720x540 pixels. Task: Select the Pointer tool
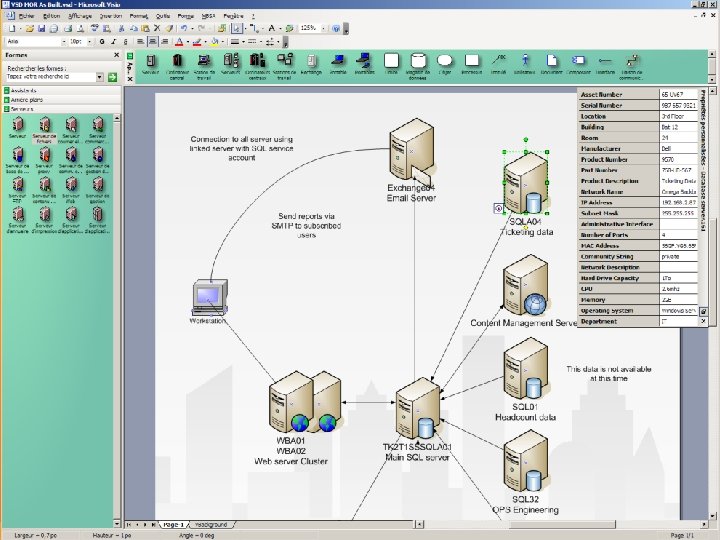[236, 28]
